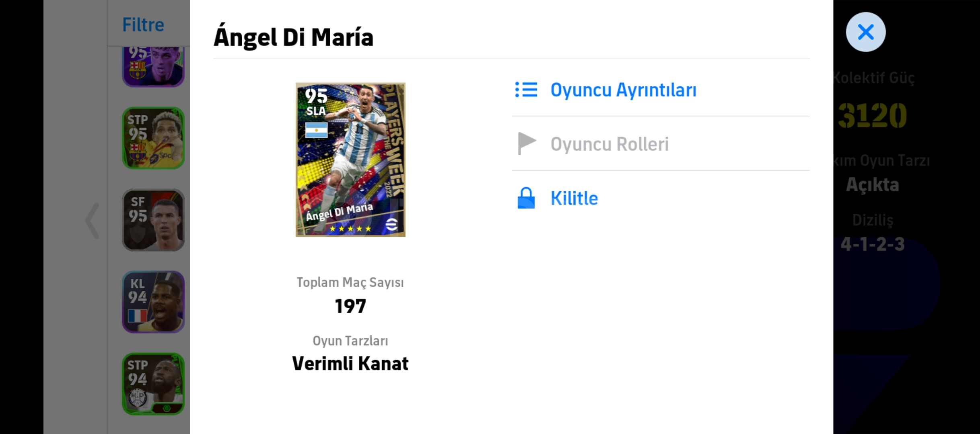Click the 4-1-2-3 Diziliş formation

coord(873,244)
